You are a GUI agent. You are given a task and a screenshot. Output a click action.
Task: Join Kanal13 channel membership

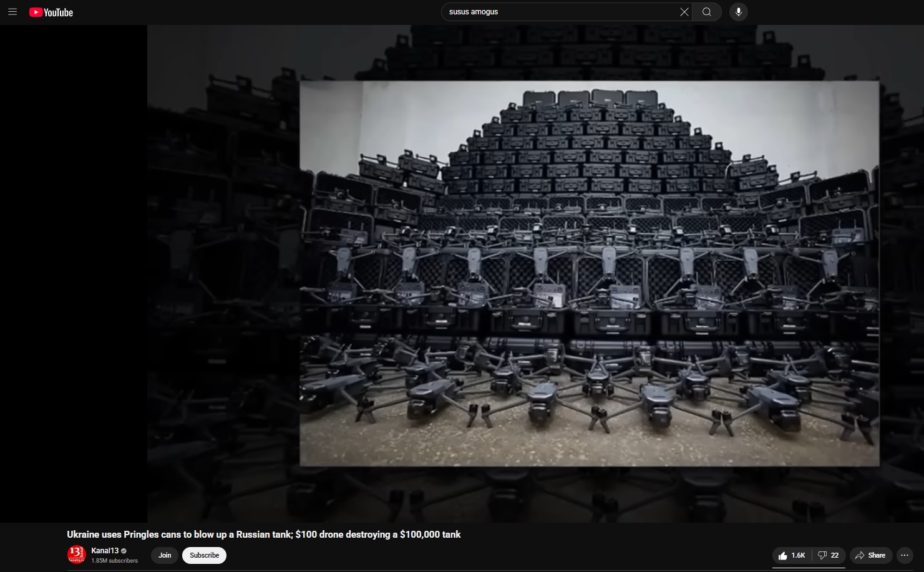click(x=165, y=555)
